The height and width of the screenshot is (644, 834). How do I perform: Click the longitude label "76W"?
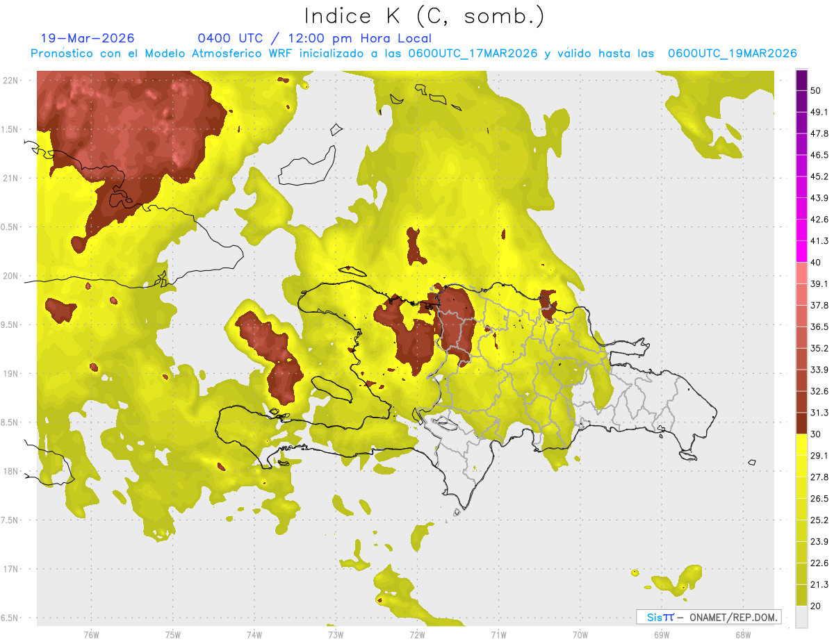91,635
